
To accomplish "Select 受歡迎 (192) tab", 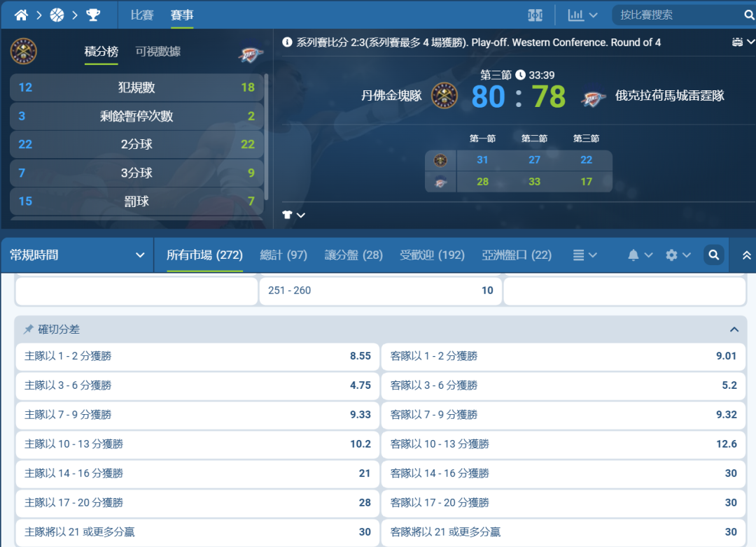I will point(432,255).
